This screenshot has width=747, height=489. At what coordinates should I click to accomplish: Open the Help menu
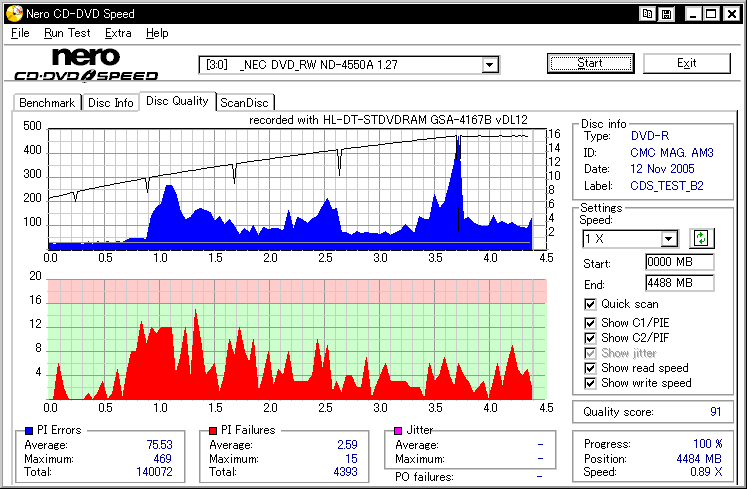pos(157,33)
